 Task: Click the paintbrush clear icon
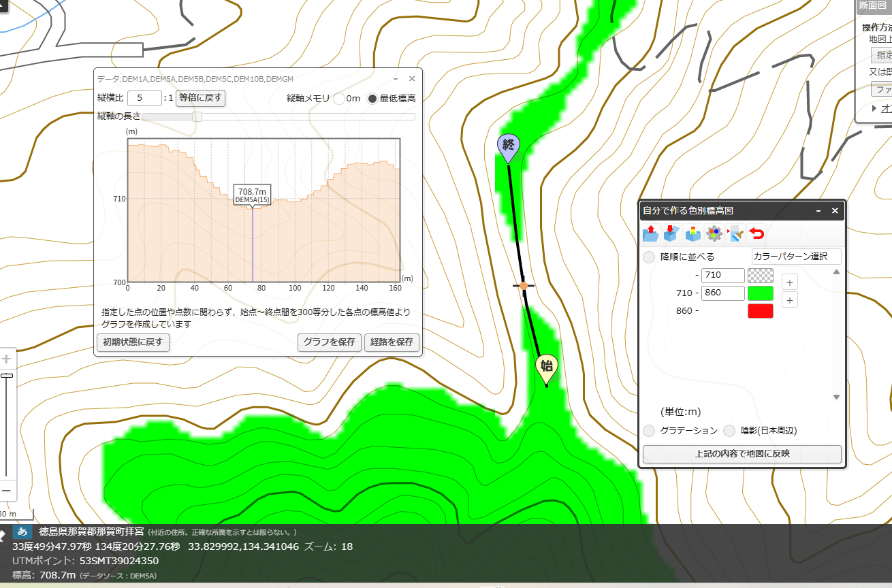735,233
